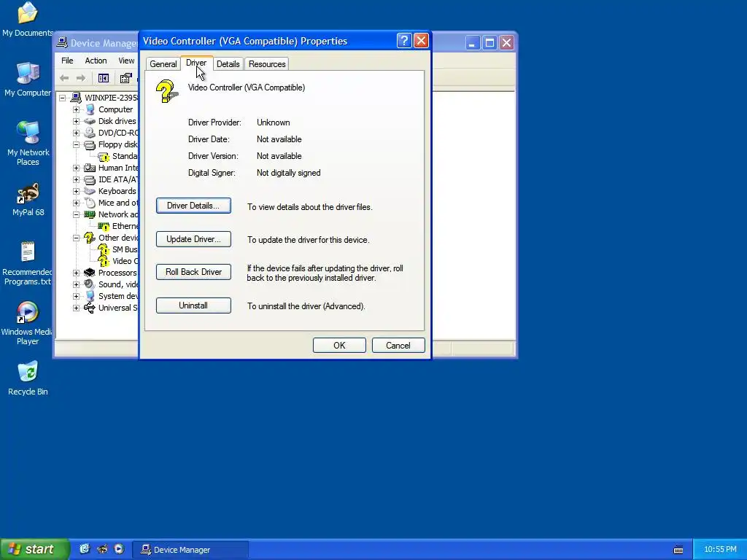Image resolution: width=747 pixels, height=560 pixels.
Task: Click the Processors category icon
Action: (90, 273)
